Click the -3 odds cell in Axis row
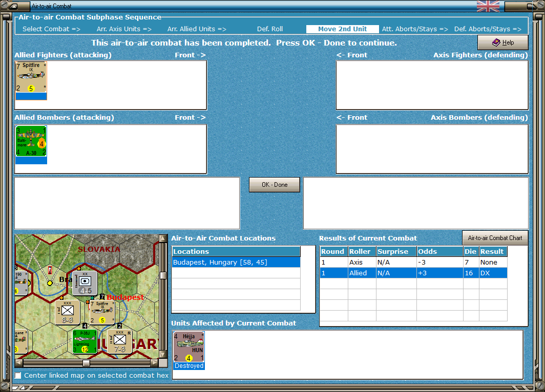This screenshot has width=545, height=392. [440, 262]
